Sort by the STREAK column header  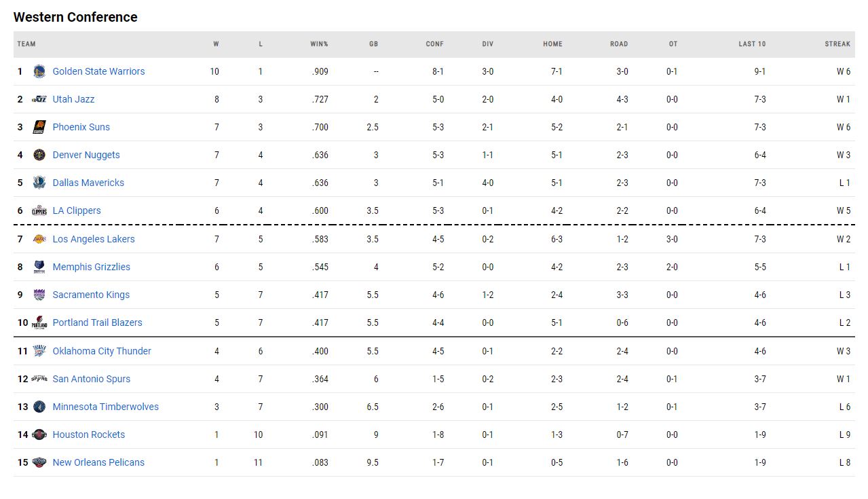(x=837, y=44)
